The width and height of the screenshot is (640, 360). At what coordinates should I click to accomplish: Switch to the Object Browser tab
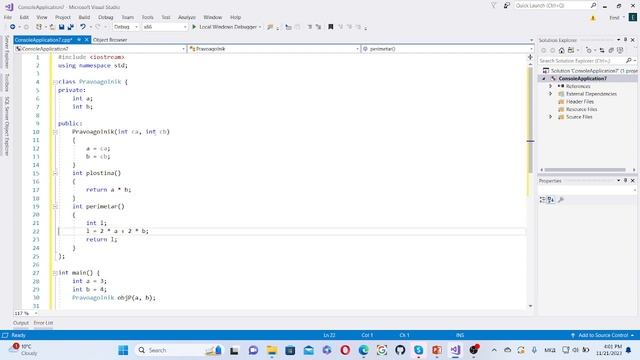coord(110,40)
